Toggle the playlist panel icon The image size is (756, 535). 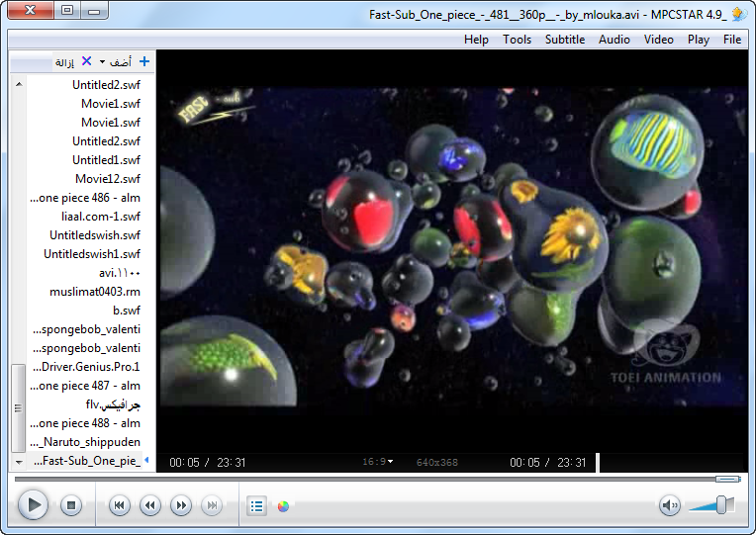click(256, 506)
